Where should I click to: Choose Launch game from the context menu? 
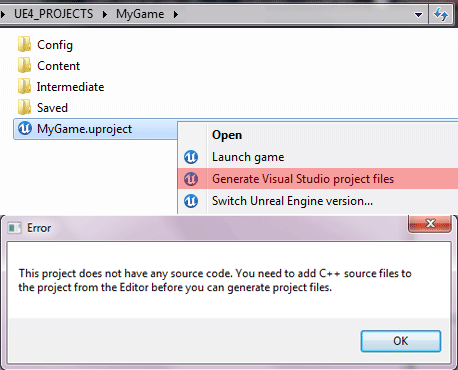coord(318,157)
